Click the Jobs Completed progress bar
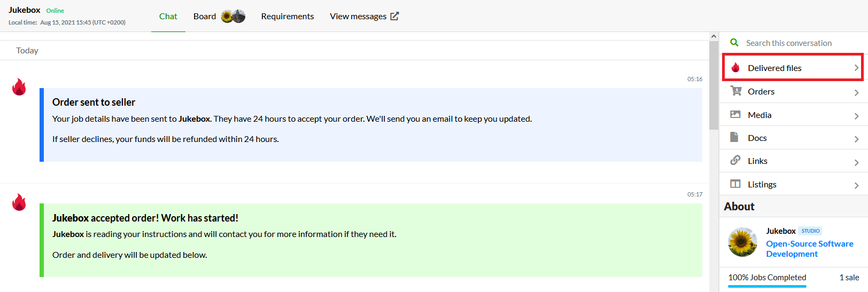The image size is (868, 292). (x=767, y=287)
